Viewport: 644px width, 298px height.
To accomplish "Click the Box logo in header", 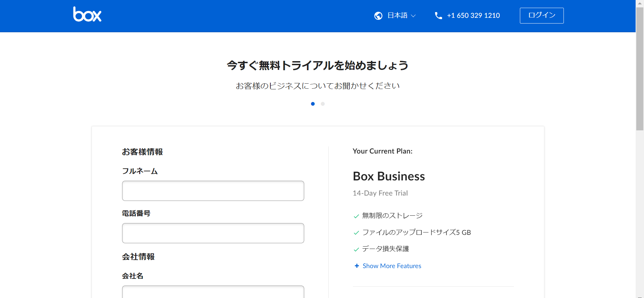I will click(x=87, y=14).
